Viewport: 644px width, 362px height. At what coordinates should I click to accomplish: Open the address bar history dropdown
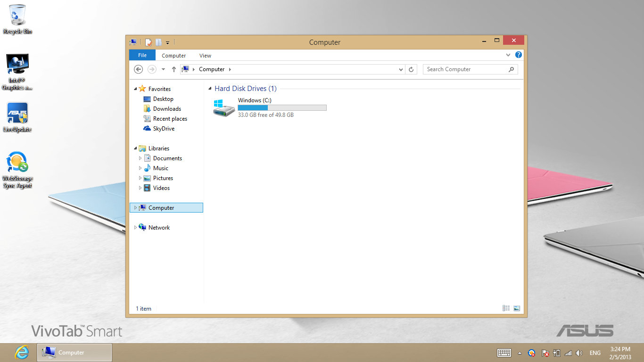[401, 70]
